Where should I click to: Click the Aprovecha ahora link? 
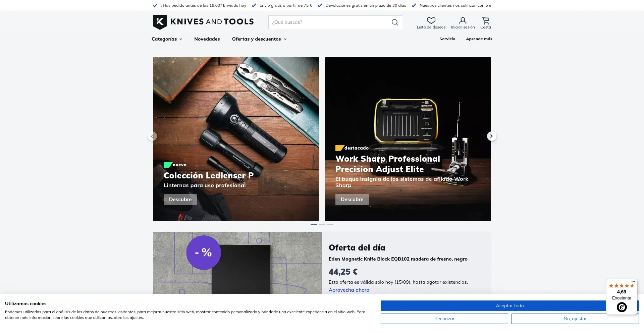tap(349, 290)
